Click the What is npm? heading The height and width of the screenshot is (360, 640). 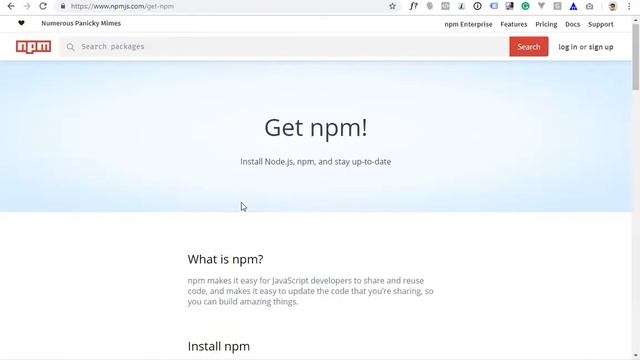[225, 259]
